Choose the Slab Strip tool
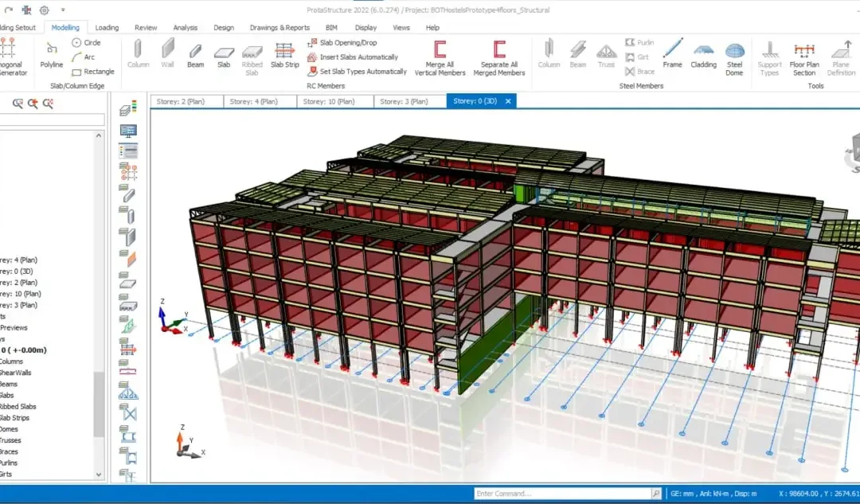The height and width of the screenshot is (504, 860). (284, 56)
